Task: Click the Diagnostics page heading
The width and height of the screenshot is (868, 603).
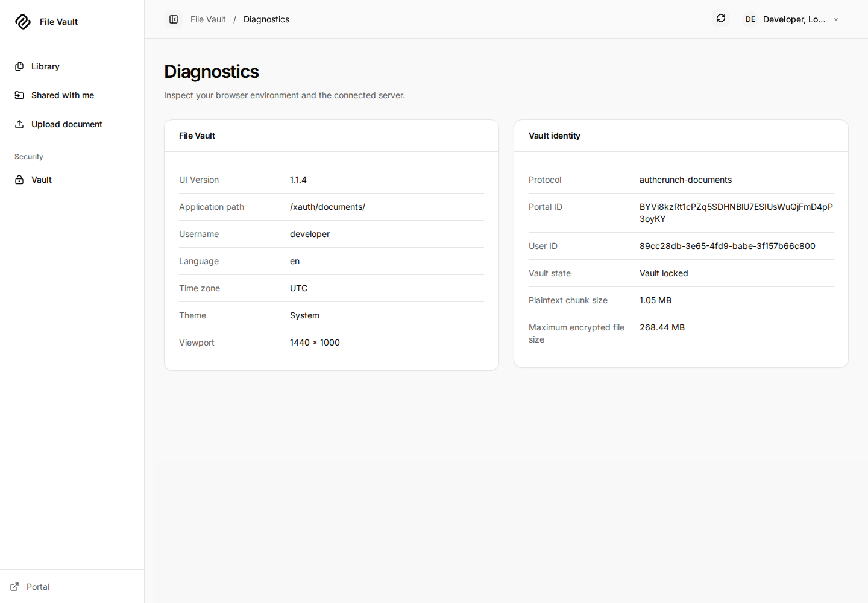Action: [212, 72]
